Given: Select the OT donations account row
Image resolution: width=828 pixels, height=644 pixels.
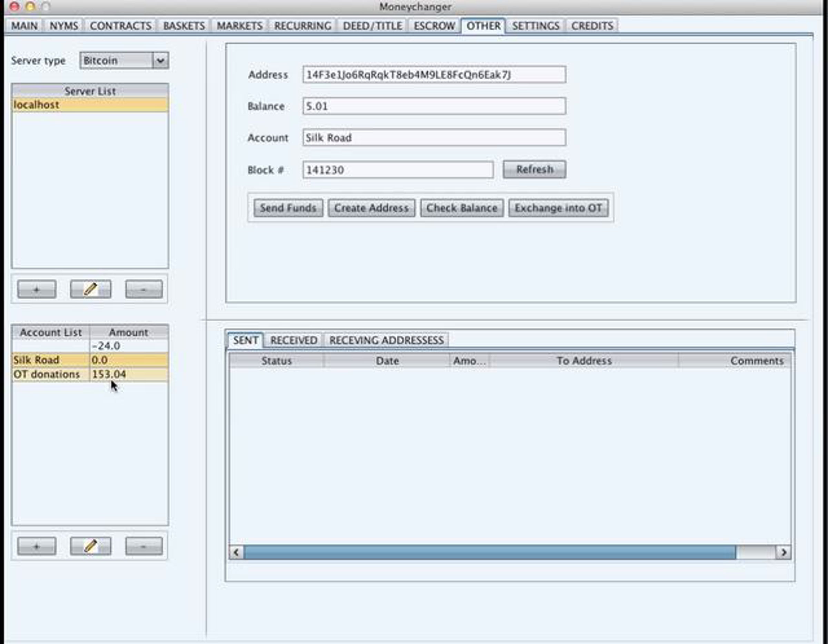Looking at the screenshot, I should [90, 374].
